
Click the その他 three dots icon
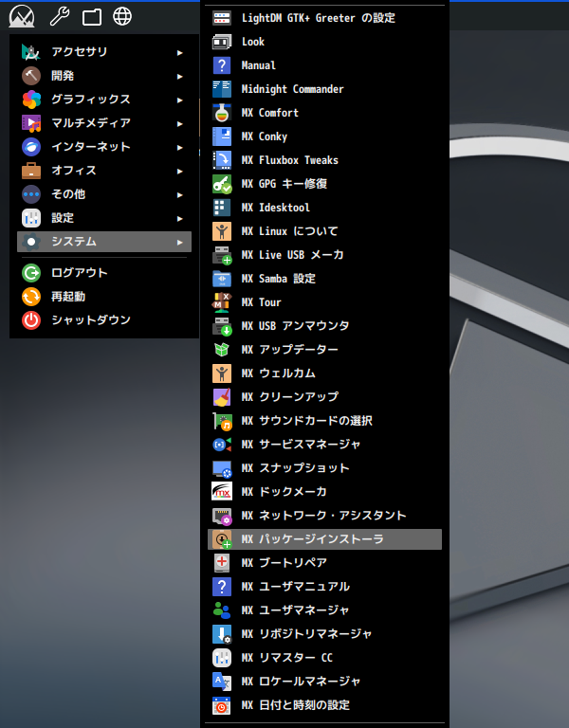point(31,194)
